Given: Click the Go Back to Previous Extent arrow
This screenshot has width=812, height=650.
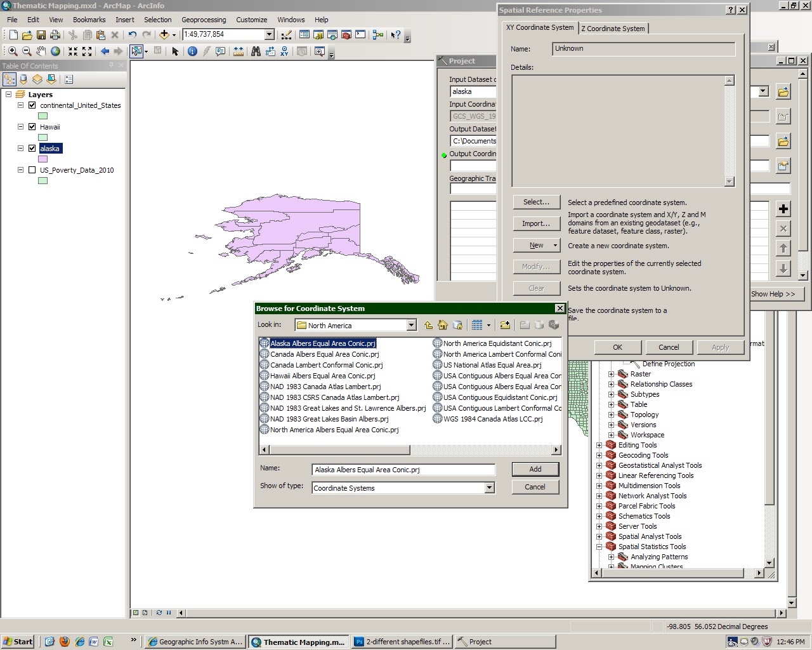Looking at the screenshot, I should tap(105, 51).
